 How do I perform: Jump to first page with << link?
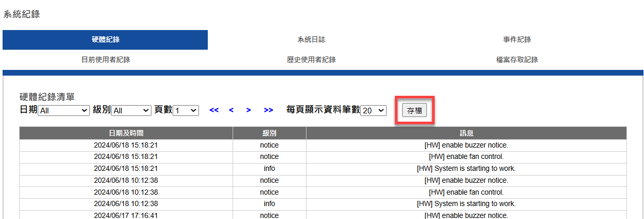click(214, 110)
